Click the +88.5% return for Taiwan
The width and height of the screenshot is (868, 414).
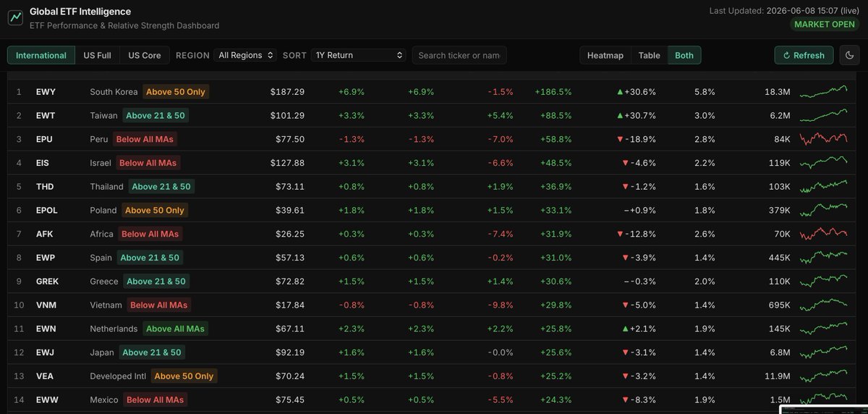[x=556, y=116]
